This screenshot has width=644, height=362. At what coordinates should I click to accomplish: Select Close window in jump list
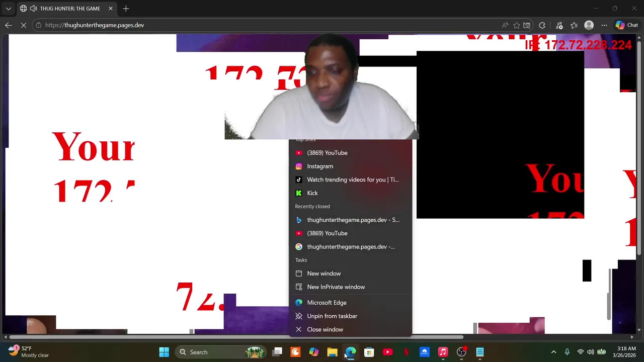point(350,329)
